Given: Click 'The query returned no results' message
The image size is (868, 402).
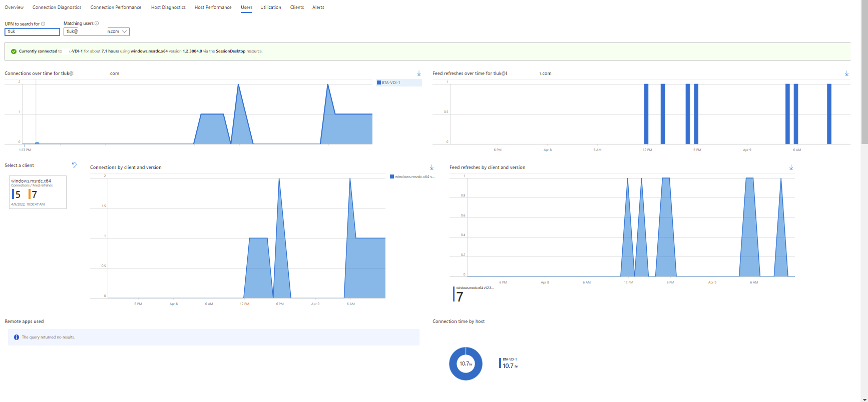Looking at the screenshot, I should click(48, 337).
